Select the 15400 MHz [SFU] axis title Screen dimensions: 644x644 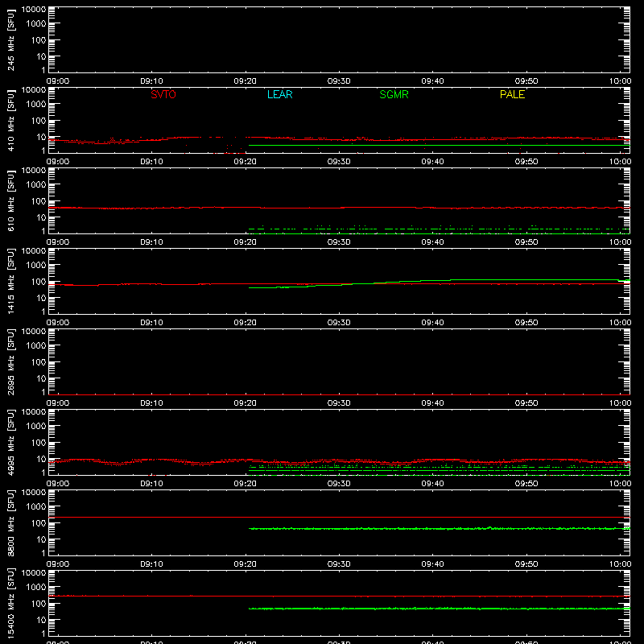10,603
